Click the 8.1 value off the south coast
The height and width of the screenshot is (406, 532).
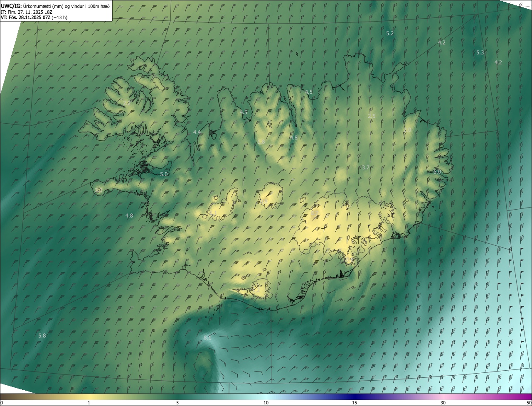pos(207,338)
